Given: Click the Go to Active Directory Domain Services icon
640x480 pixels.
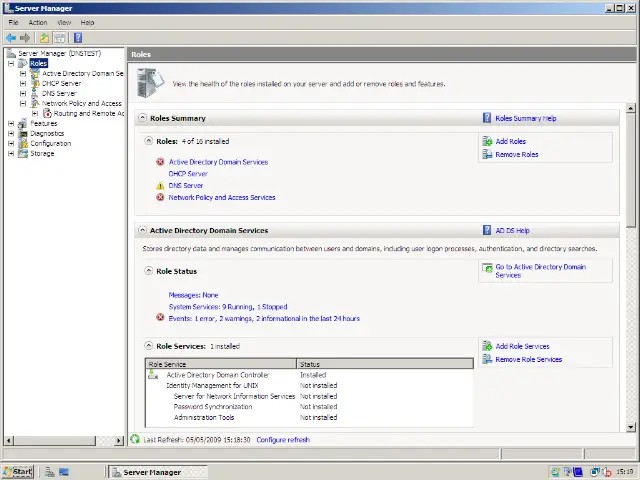Looking at the screenshot, I should [x=487, y=268].
